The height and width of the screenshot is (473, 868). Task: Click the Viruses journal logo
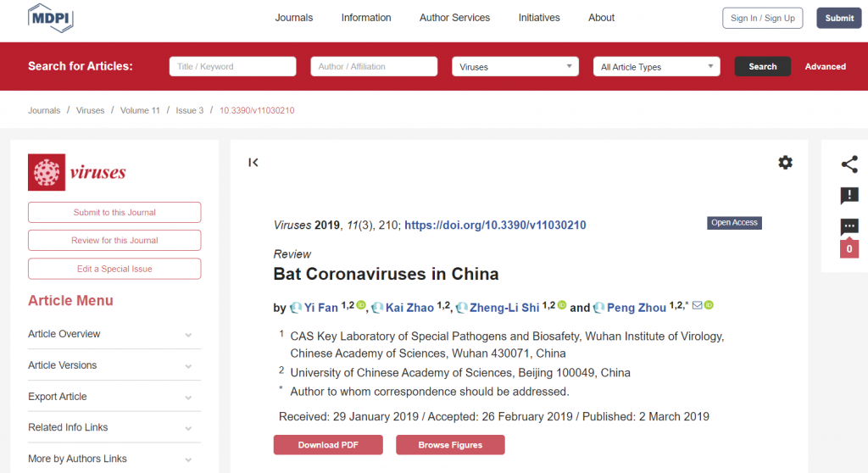(77, 172)
